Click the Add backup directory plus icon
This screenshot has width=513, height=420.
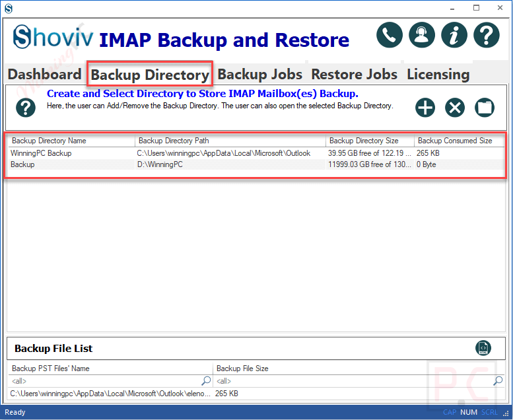pyautogui.click(x=425, y=108)
